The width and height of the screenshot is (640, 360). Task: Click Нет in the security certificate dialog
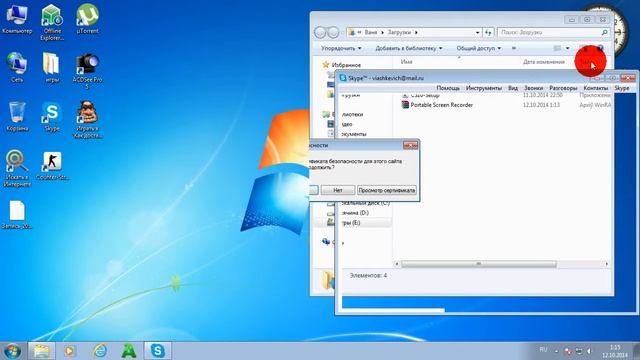point(338,190)
